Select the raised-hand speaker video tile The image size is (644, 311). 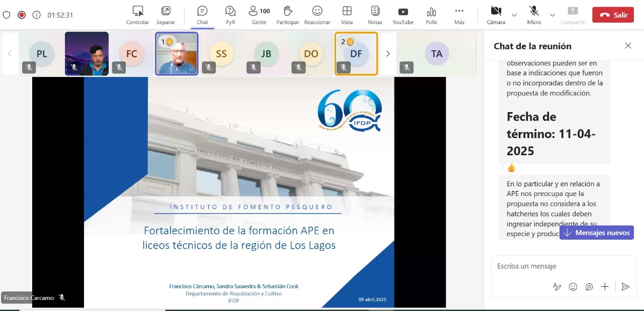tap(177, 54)
